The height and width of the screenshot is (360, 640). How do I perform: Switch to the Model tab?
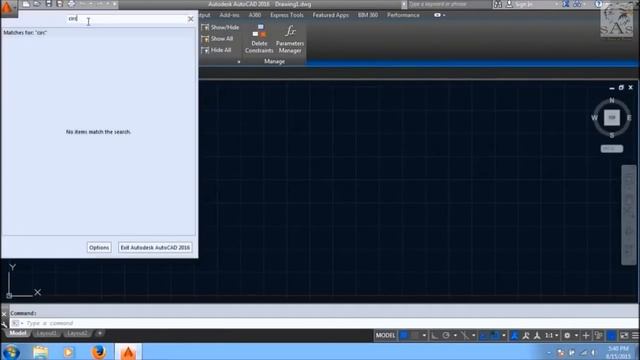pyautogui.click(x=18, y=333)
